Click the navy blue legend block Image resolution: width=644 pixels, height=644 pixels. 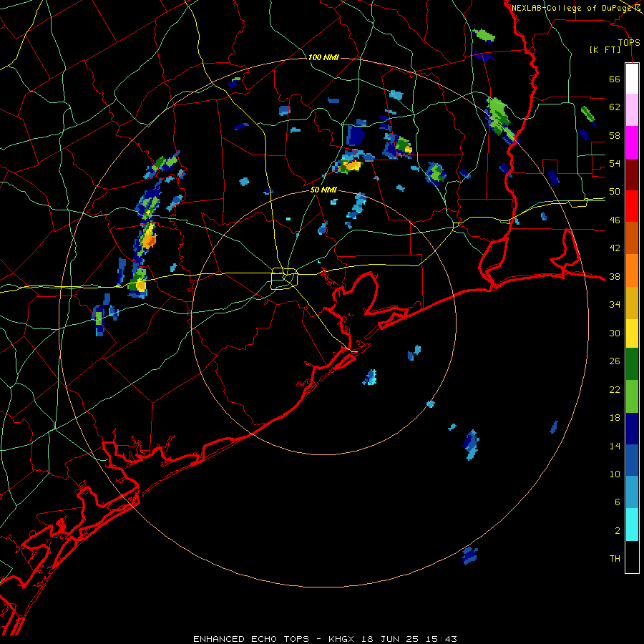632,429
